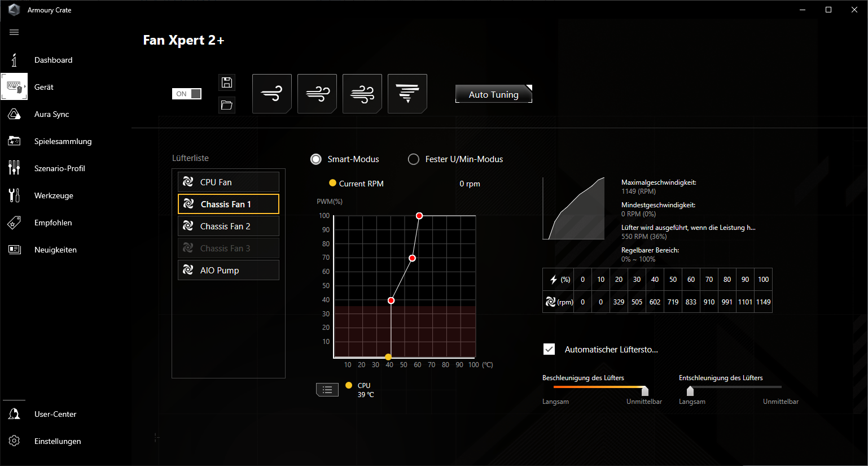The height and width of the screenshot is (466, 868).
Task: Select the disabled Chassis Fan 3 entry
Action: click(x=229, y=248)
